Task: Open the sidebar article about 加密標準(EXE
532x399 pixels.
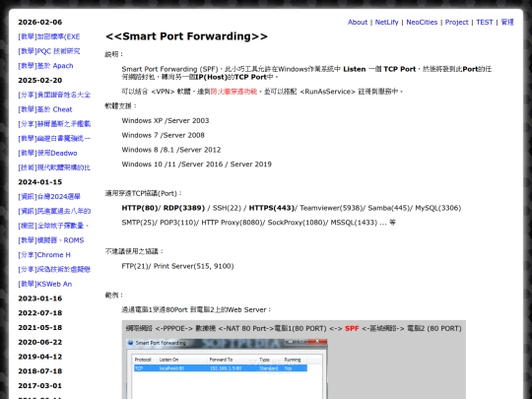Action: [x=49, y=36]
